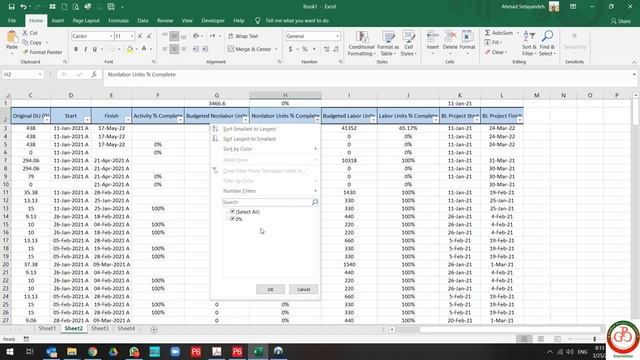This screenshot has width=640, height=360.
Task: Open the Data ribbon tab
Action: [x=143, y=20]
